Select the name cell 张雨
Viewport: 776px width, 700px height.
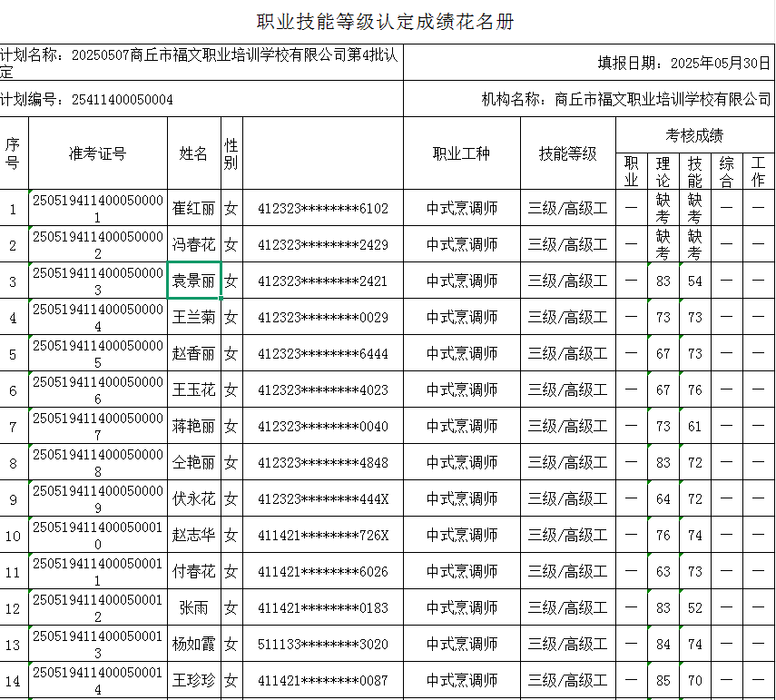click(194, 606)
